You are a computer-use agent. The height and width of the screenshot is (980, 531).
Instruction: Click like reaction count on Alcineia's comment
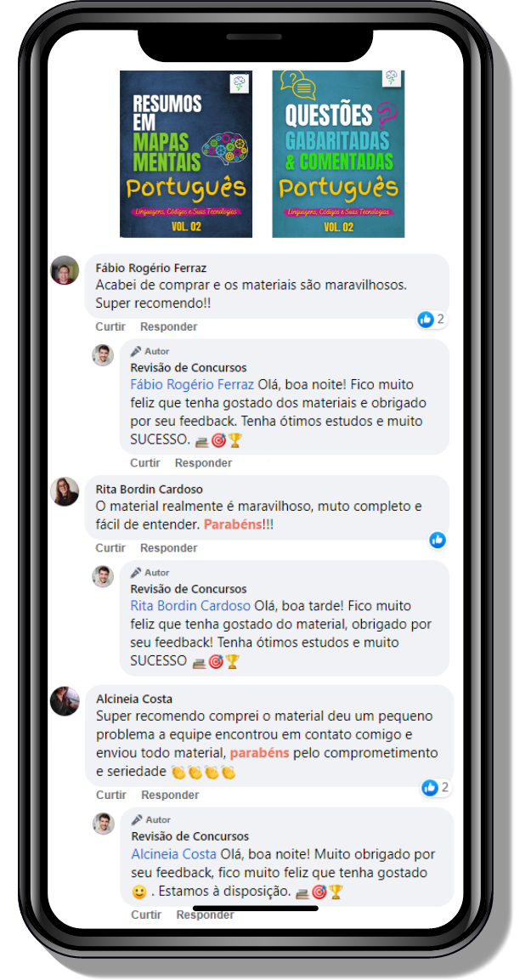[436, 788]
